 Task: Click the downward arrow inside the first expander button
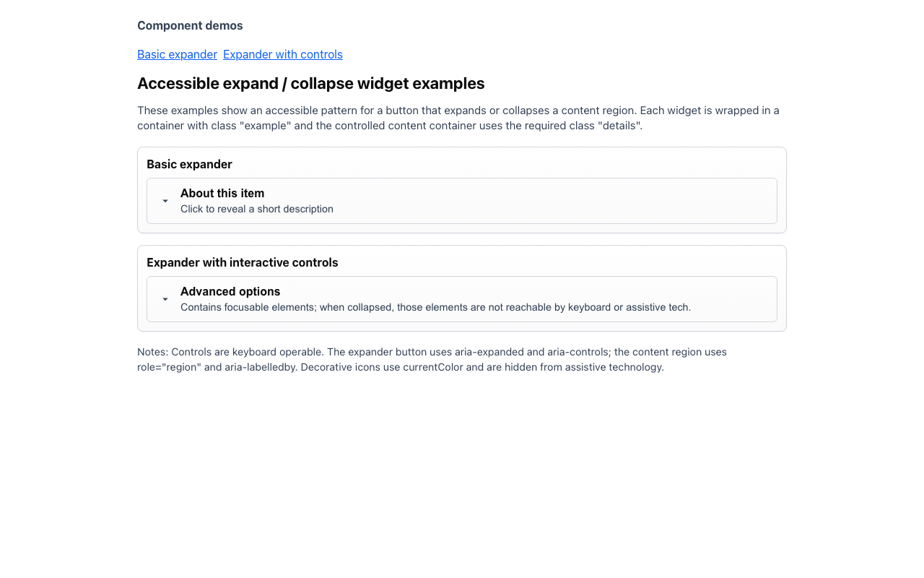[165, 201]
